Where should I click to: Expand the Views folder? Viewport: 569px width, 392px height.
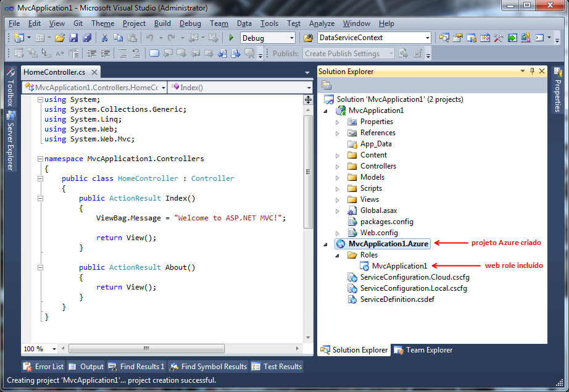338,201
